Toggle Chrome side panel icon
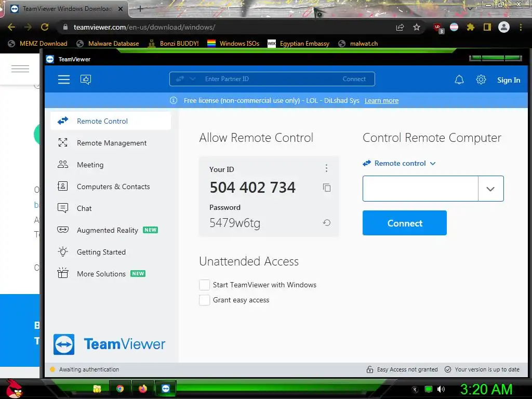This screenshot has width=532, height=399. pos(487,27)
